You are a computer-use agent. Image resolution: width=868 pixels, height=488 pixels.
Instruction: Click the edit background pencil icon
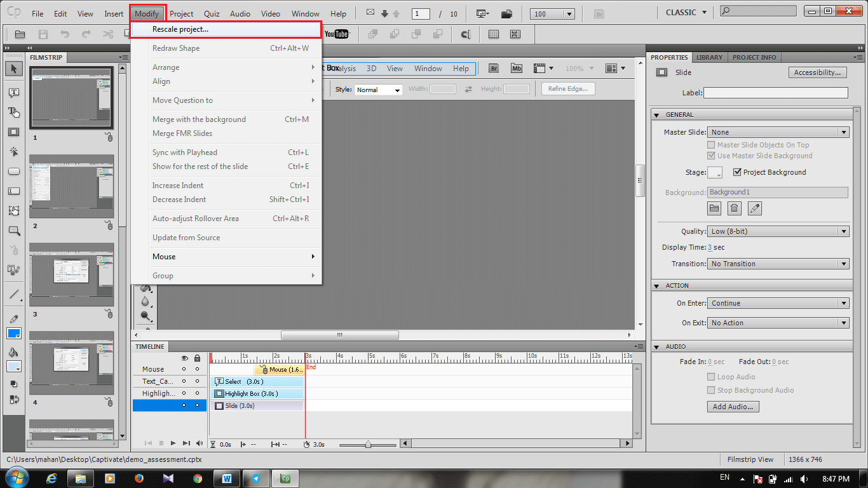[x=754, y=208]
